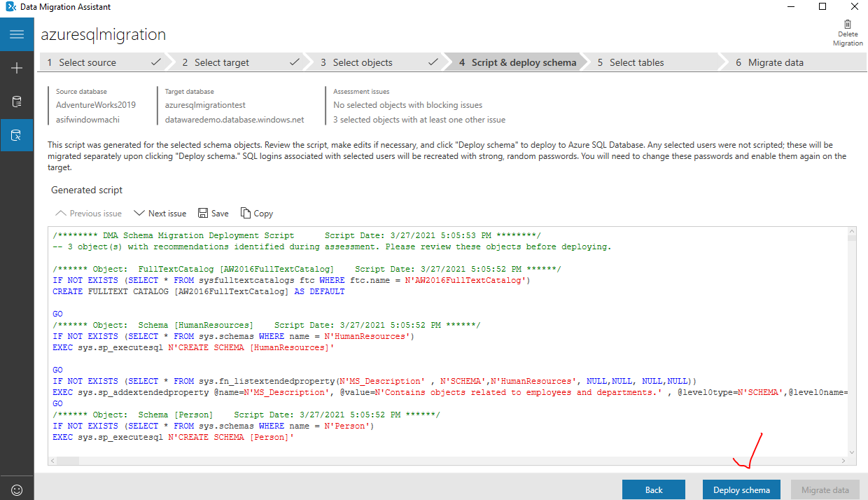868x500 pixels.
Task: Copy the script with the Copy icon
Action: click(x=256, y=213)
